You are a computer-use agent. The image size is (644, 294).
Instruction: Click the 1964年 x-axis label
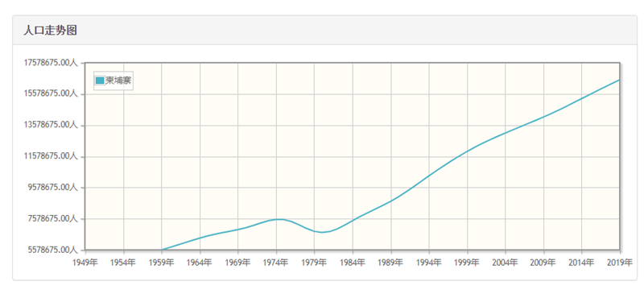[200, 263]
